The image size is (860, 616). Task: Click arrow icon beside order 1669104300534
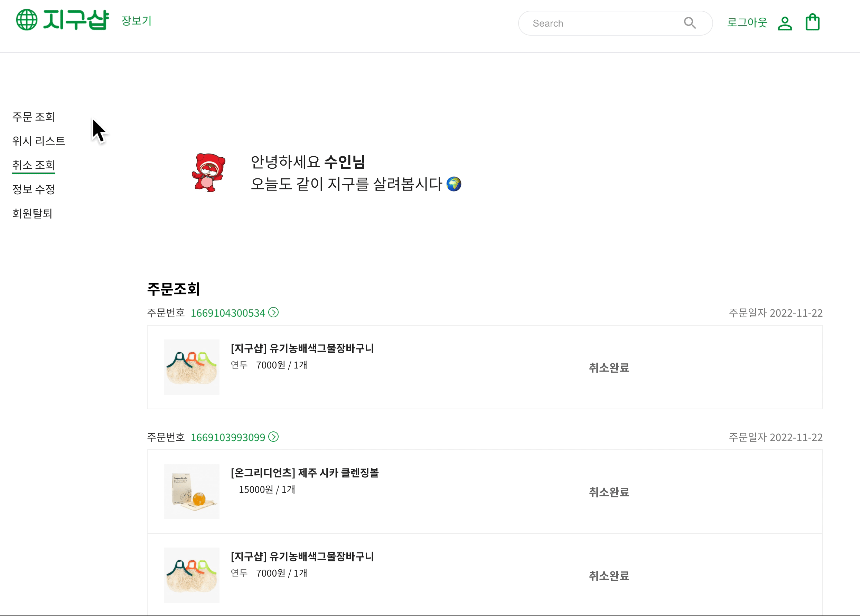pyautogui.click(x=273, y=312)
